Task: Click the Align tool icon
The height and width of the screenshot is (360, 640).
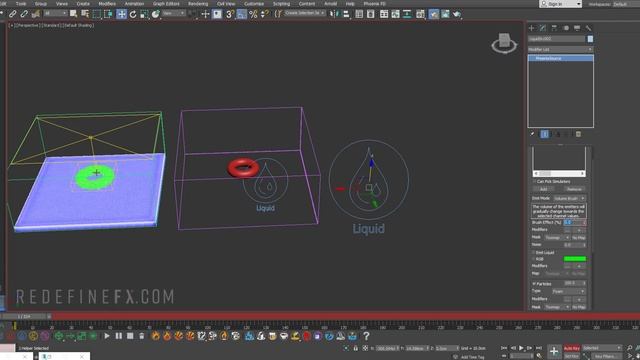Action: pyautogui.click(x=346, y=14)
